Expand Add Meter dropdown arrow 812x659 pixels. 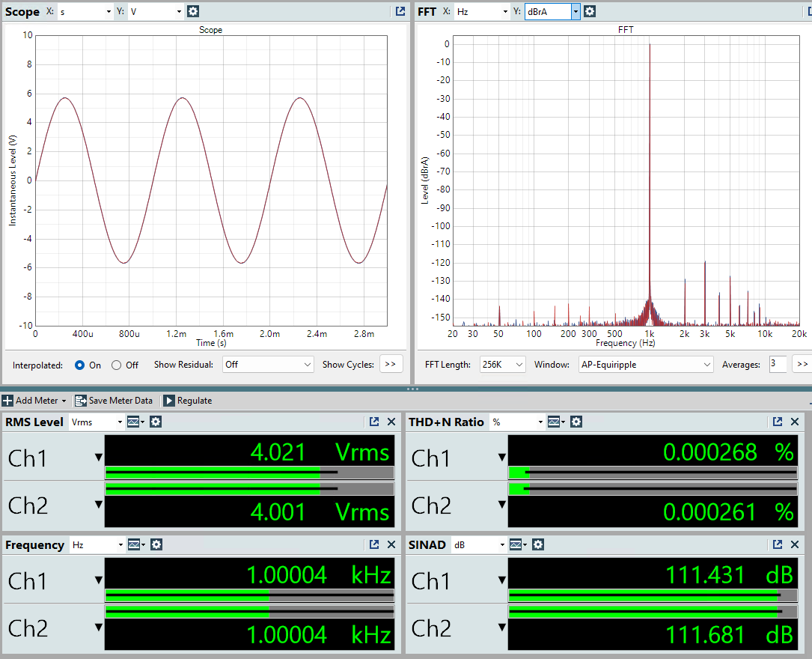(x=64, y=401)
